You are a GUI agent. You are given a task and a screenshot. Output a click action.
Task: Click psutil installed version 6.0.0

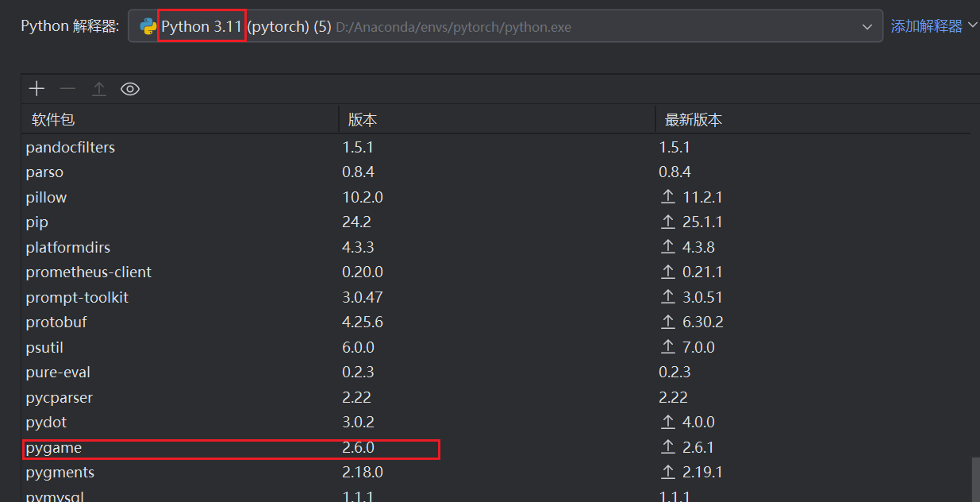coord(358,347)
